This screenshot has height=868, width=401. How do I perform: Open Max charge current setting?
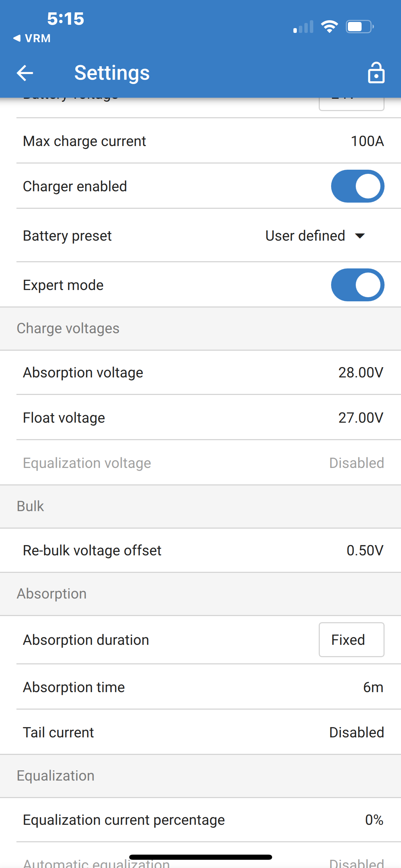pyautogui.click(x=367, y=141)
